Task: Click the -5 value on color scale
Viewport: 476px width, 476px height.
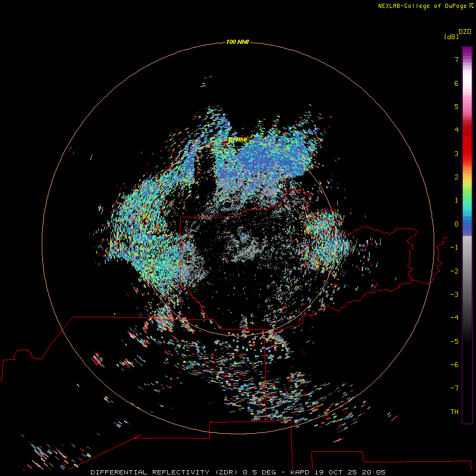Action: point(454,342)
